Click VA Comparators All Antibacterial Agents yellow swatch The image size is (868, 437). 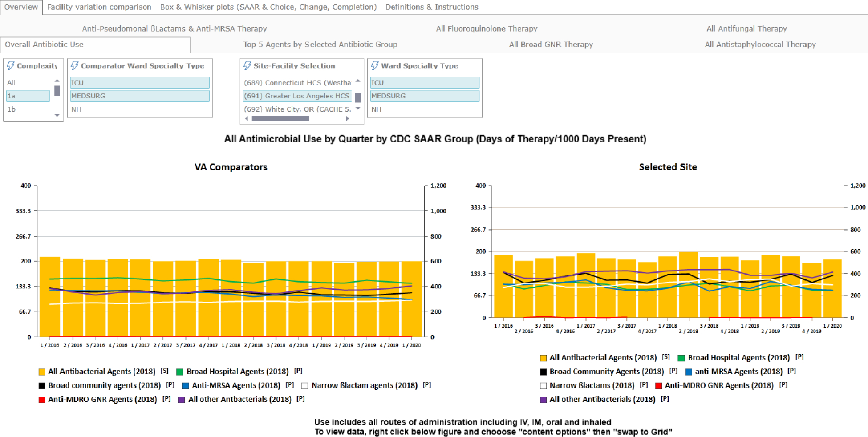pos(42,372)
